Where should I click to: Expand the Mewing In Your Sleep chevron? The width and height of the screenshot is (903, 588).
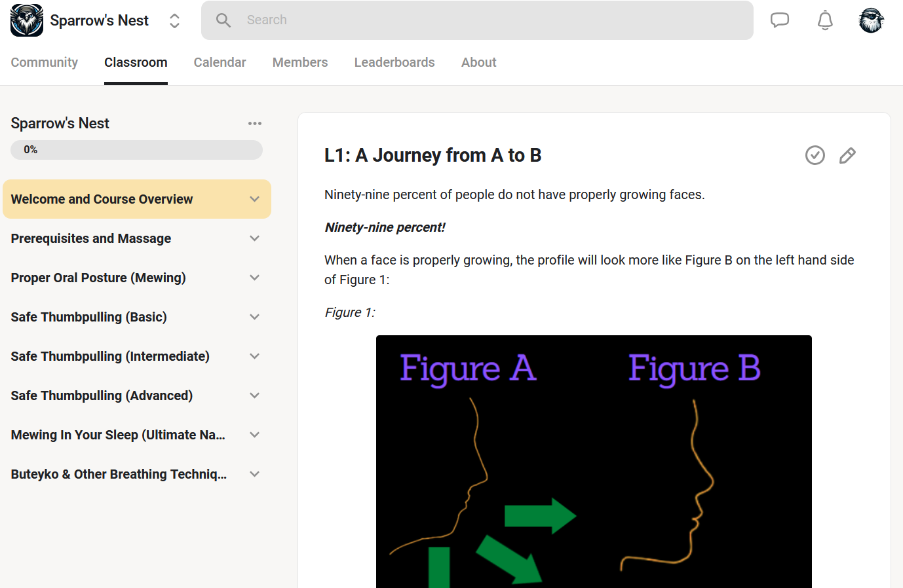[x=255, y=435]
